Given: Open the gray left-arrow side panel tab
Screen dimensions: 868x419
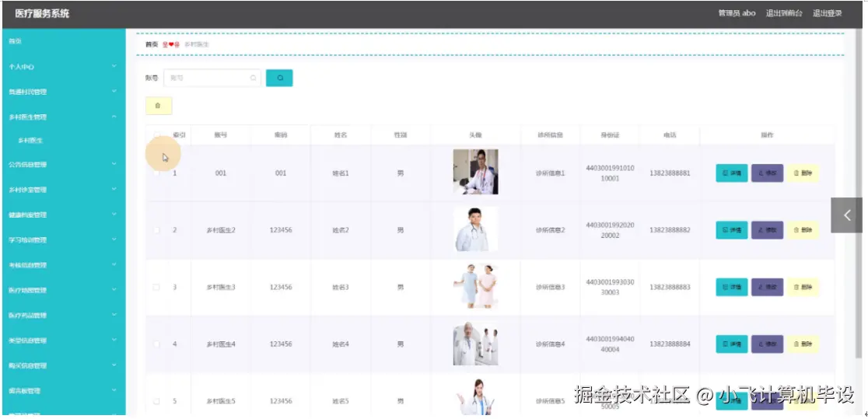Looking at the screenshot, I should pos(846,215).
